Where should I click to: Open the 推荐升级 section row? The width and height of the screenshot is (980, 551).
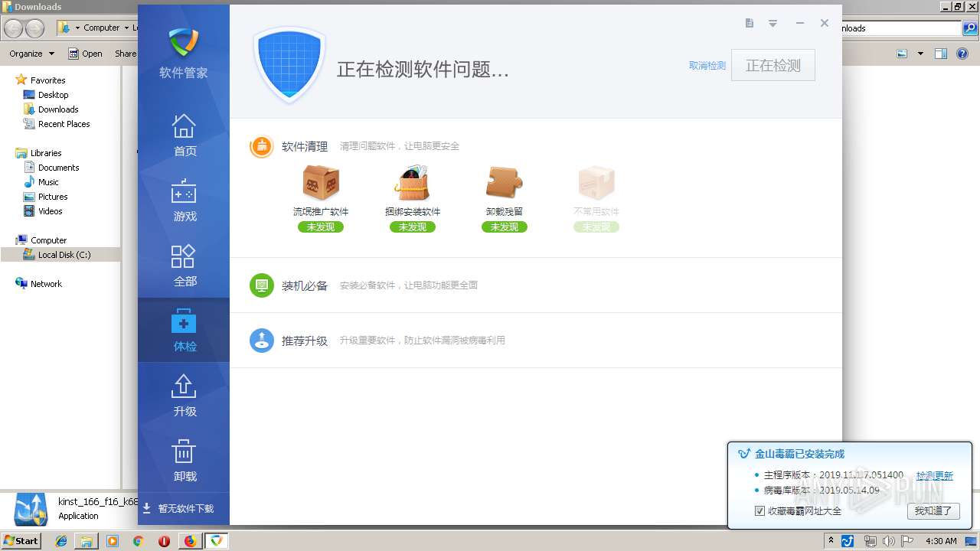pyautogui.click(x=536, y=341)
